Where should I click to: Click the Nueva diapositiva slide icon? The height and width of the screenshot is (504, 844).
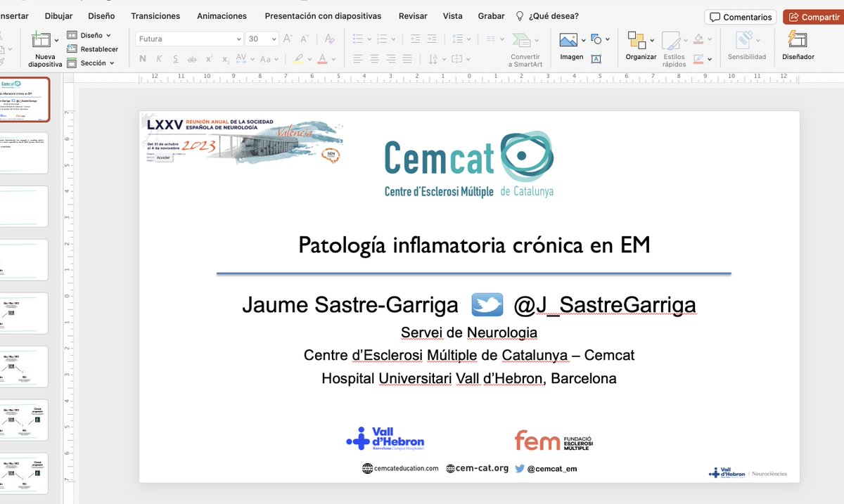tap(41, 40)
